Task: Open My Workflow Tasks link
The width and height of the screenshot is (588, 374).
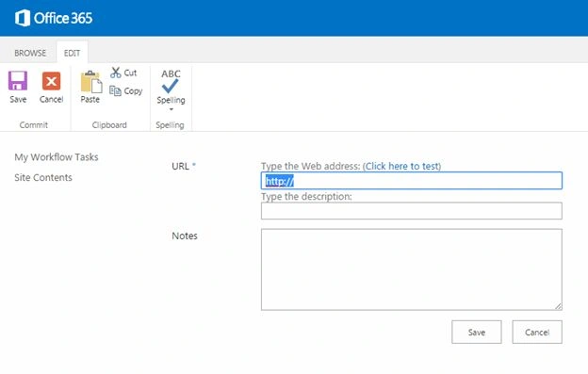Action: click(57, 157)
